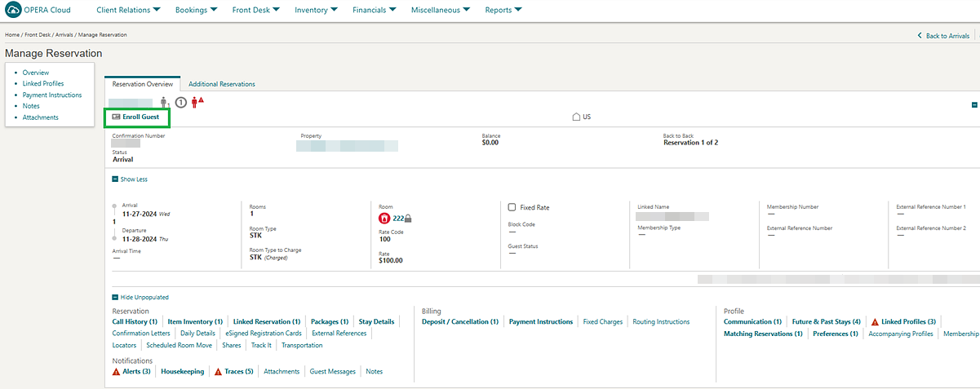
Task: Open Shares link
Action: [x=232, y=345]
